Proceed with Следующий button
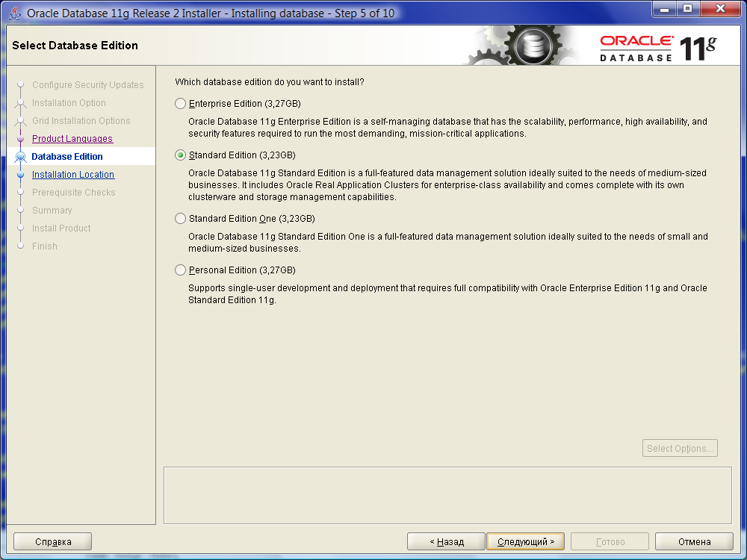 pos(525,541)
